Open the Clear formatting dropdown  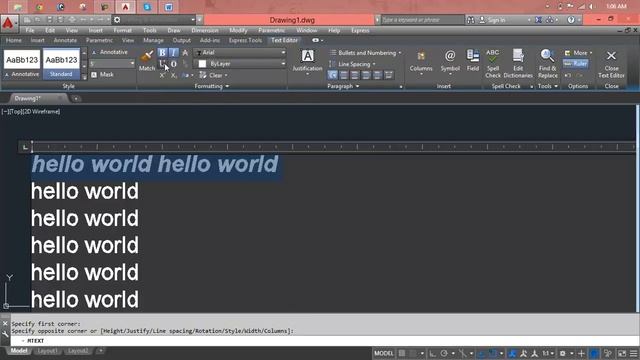[x=214, y=75]
